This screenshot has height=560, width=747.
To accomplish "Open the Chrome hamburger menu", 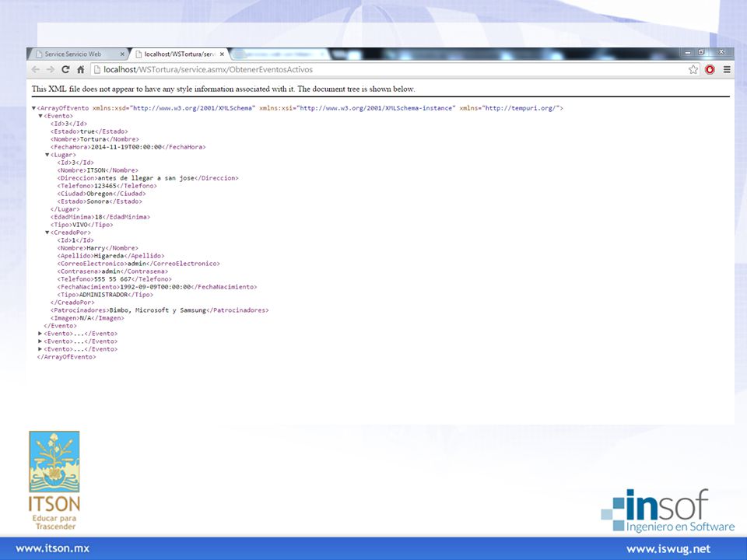I will [727, 69].
